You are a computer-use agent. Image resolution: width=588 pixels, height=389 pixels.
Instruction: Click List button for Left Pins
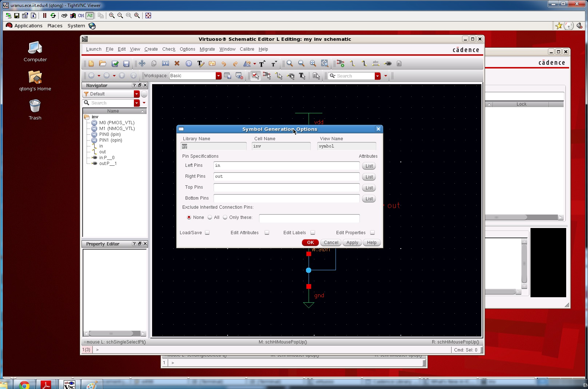click(x=369, y=166)
